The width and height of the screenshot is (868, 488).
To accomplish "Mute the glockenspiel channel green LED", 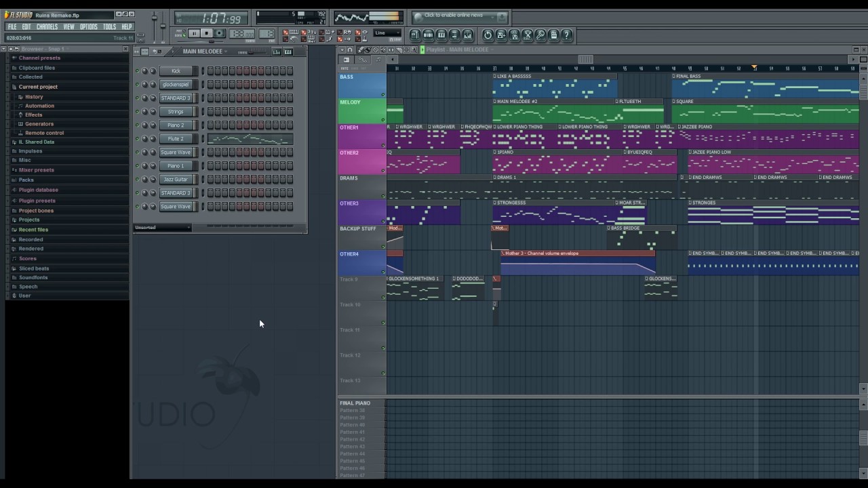I will (137, 85).
